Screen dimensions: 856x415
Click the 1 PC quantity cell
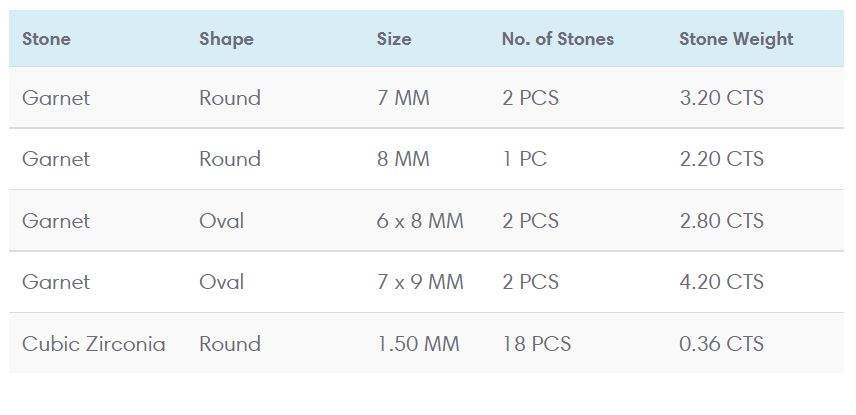click(x=525, y=159)
